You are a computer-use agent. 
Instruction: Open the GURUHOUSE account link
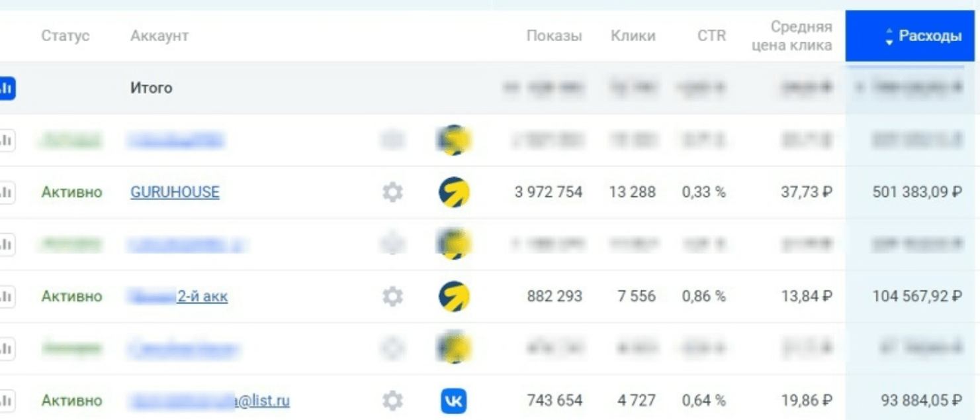tap(175, 192)
